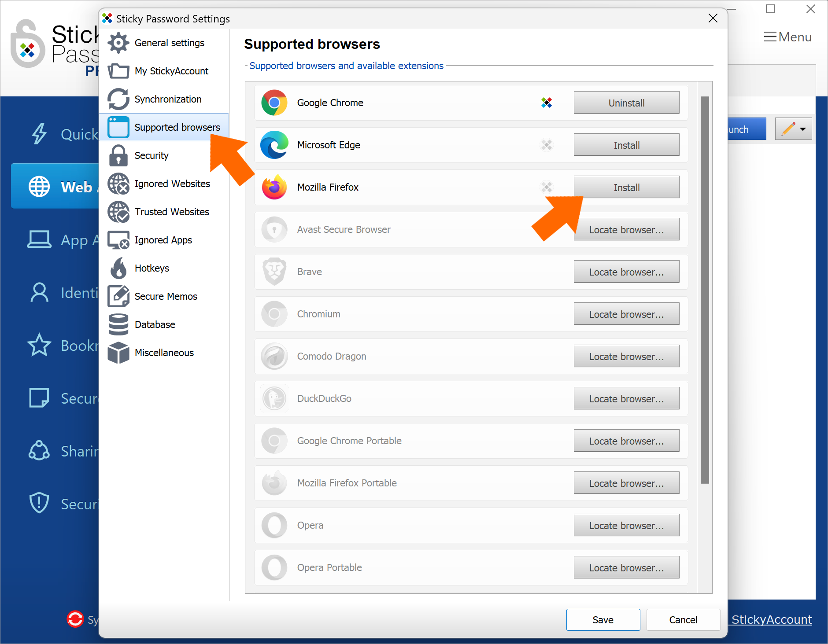Save the settings
The height and width of the screenshot is (644, 828).
(x=603, y=620)
